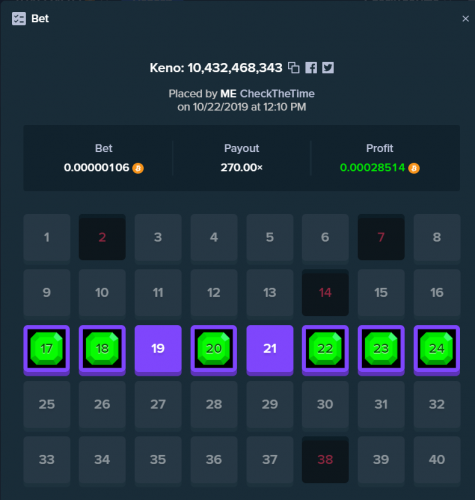This screenshot has height=500, width=475.
Task: Click the number 40 tile
Action: coord(437,459)
